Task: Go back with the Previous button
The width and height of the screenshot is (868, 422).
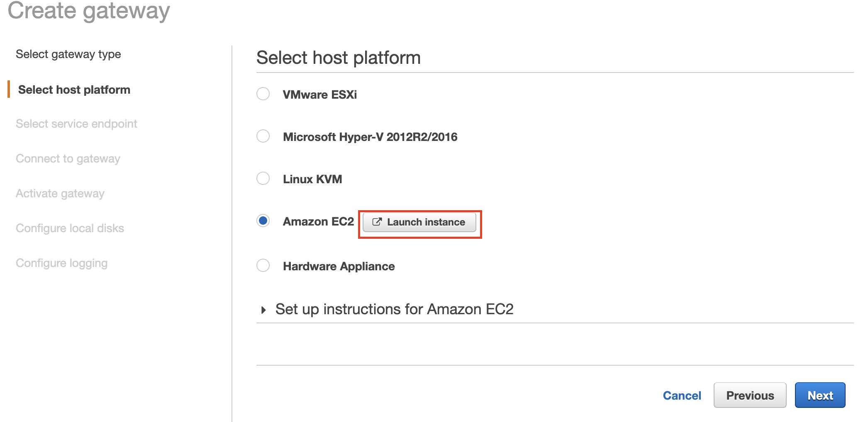Action: coord(750,395)
